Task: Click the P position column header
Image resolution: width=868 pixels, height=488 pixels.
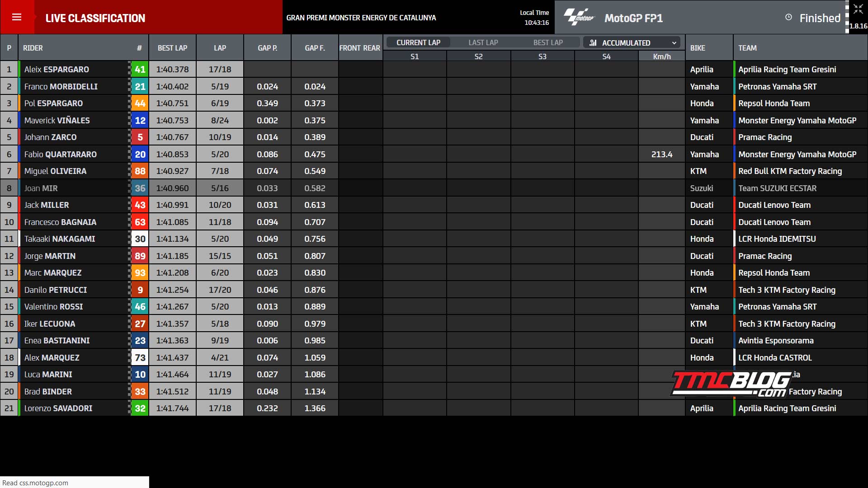Action: [9, 48]
